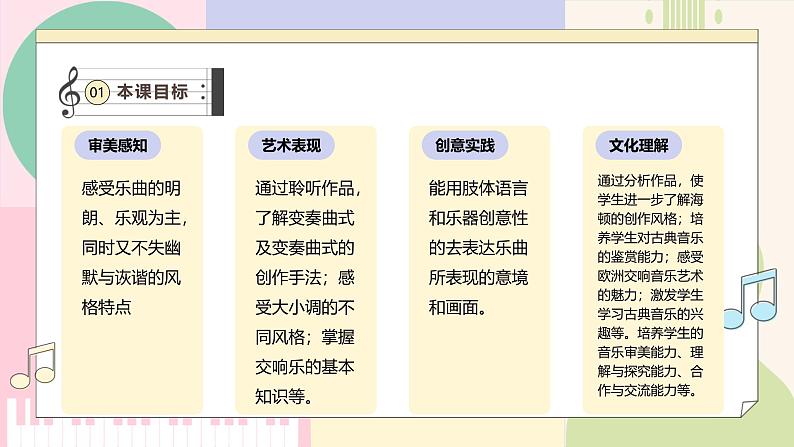Click the text line 通过聆听作品,

tap(308, 188)
